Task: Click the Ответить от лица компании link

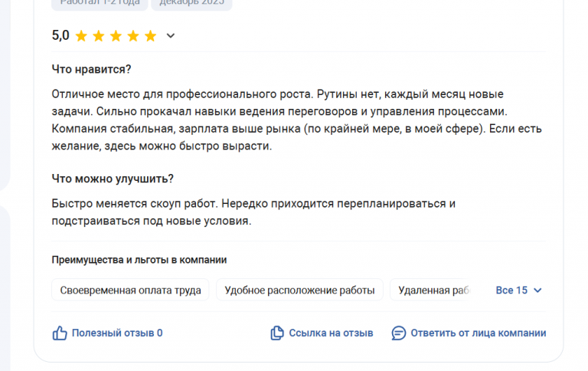Action: [x=479, y=333]
